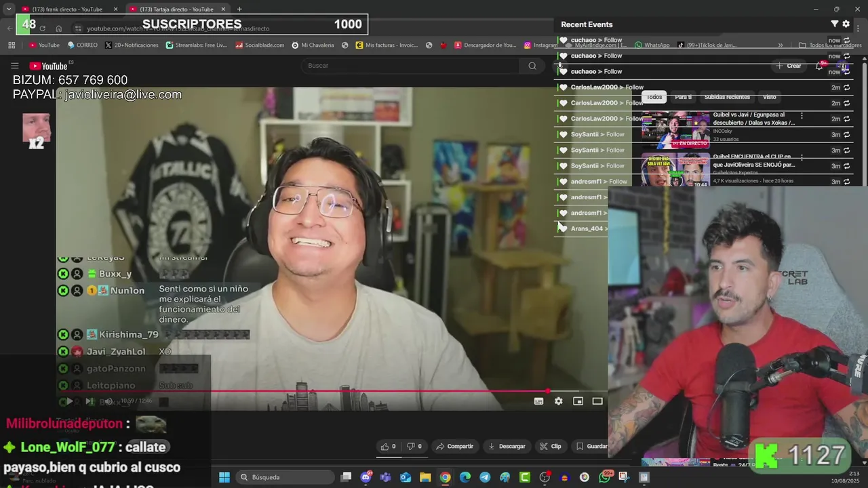This screenshot has width=868, height=488.
Task: Toggle theater mode in the player
Action: 597,401
